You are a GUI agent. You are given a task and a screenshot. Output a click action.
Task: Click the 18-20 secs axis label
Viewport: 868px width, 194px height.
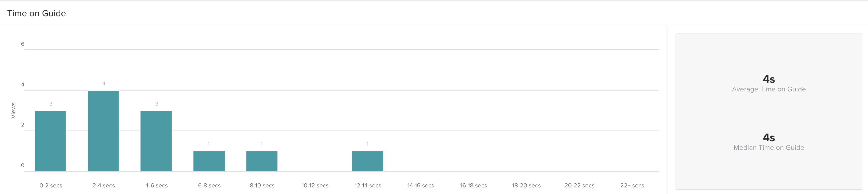coord(526,186)
